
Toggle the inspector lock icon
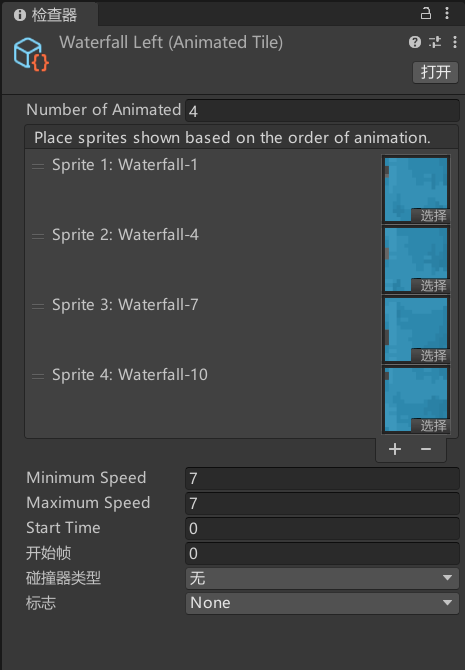(426, 13)
